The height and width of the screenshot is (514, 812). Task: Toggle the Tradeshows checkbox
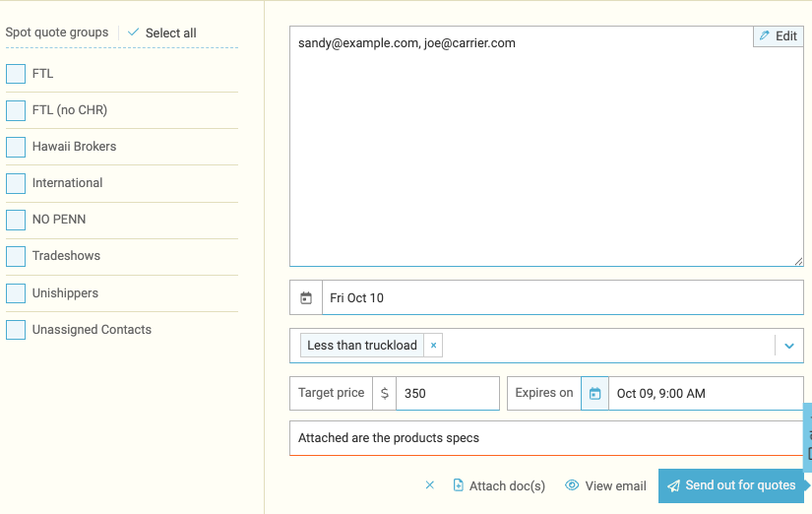(x=16, y=256)
